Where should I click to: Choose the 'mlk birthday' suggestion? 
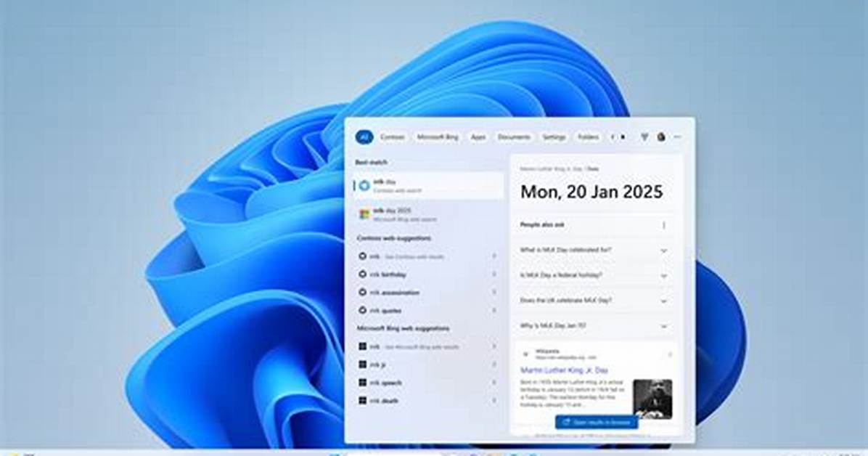[x=427, y=274]
